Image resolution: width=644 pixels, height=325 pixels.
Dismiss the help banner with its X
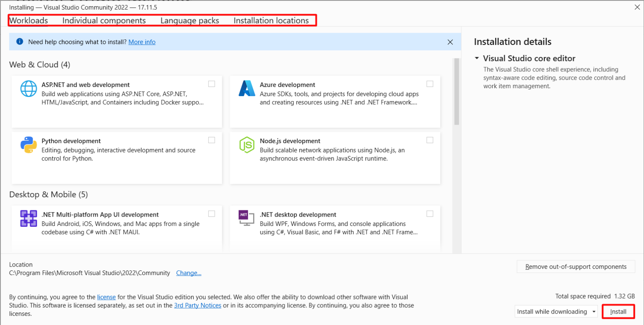click(450, 42)
